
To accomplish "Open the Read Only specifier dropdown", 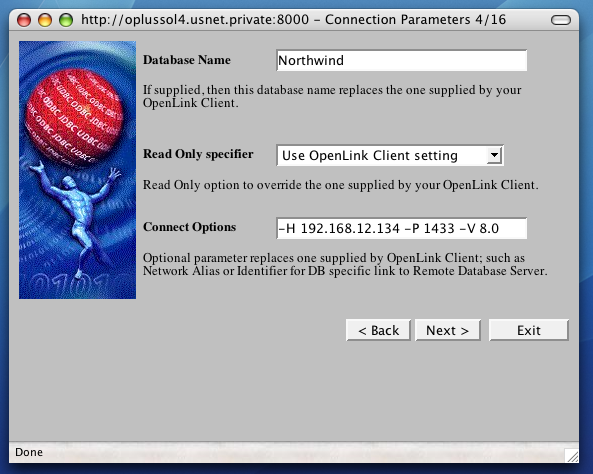I will 390,155.
